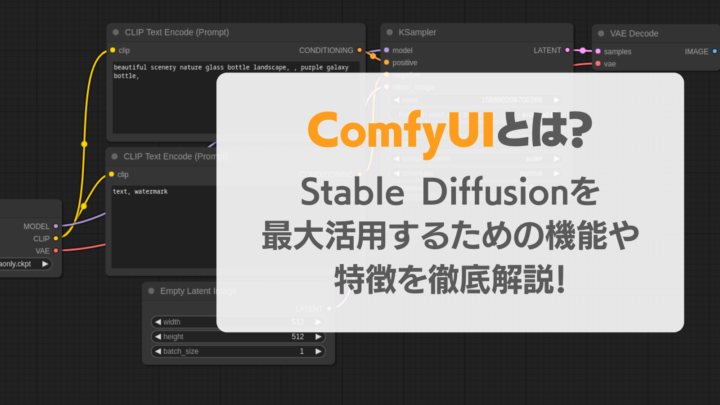Click the yellow reroute dot on lower clip wire
Image resolution: width=720 pixels, height=405 pixels.
click(x=84, y=206)
